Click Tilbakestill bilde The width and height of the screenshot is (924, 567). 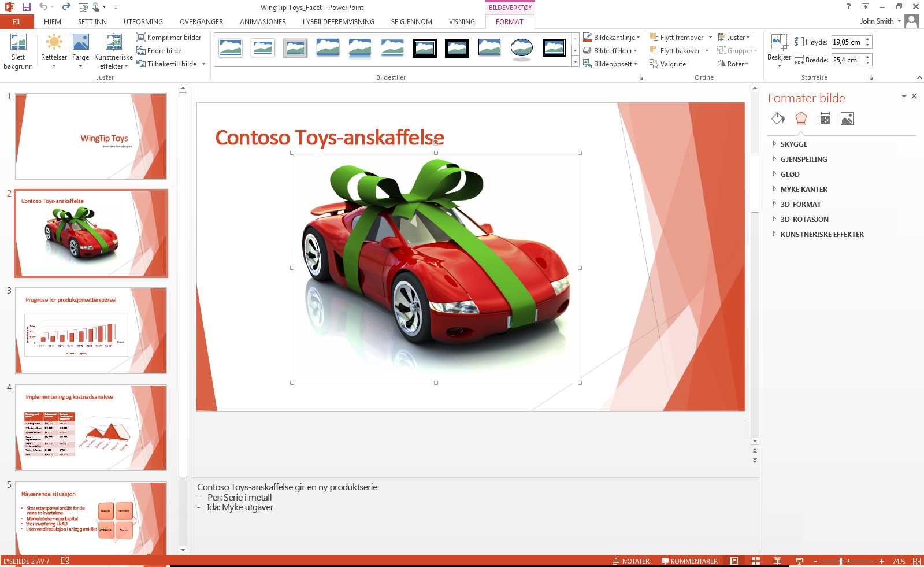171,64
